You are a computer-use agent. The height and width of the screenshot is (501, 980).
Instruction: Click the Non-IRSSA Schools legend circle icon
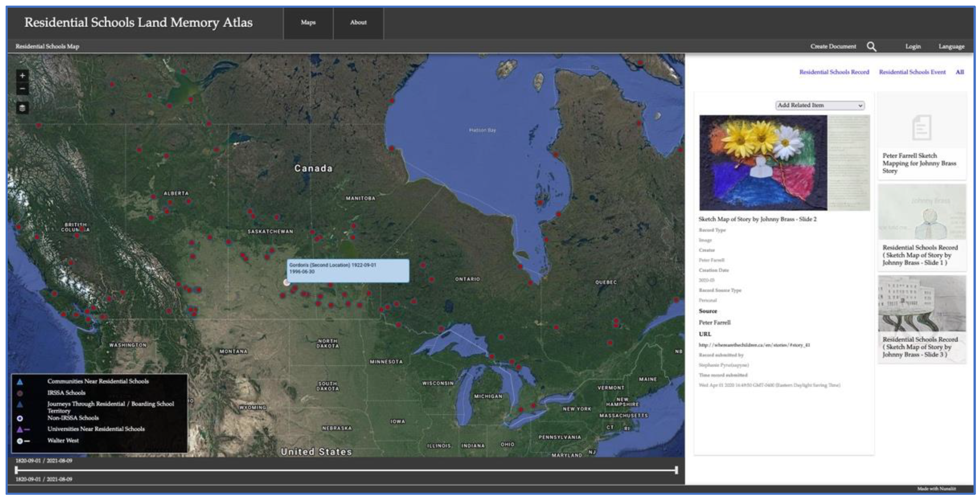20,418
